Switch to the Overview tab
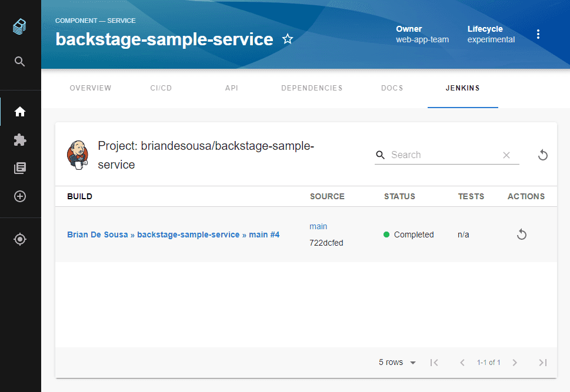Screen dimensions: 570x392 click(91, 88)
